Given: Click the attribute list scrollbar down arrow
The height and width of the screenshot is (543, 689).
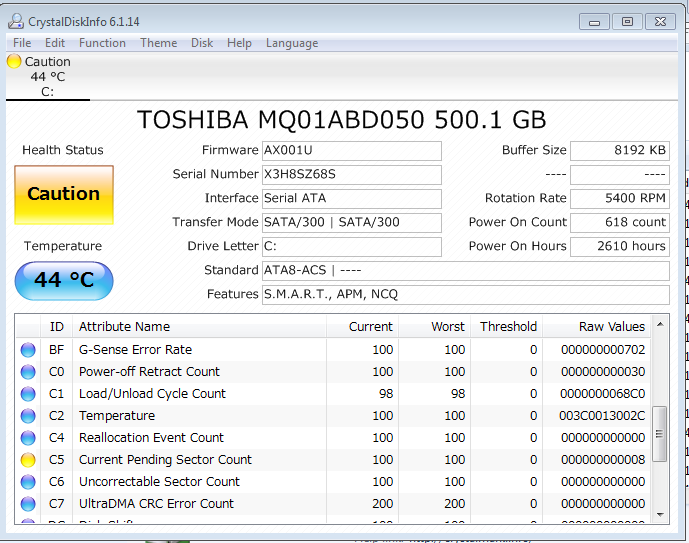Looking at the screenshot, I should pos(660,514).
